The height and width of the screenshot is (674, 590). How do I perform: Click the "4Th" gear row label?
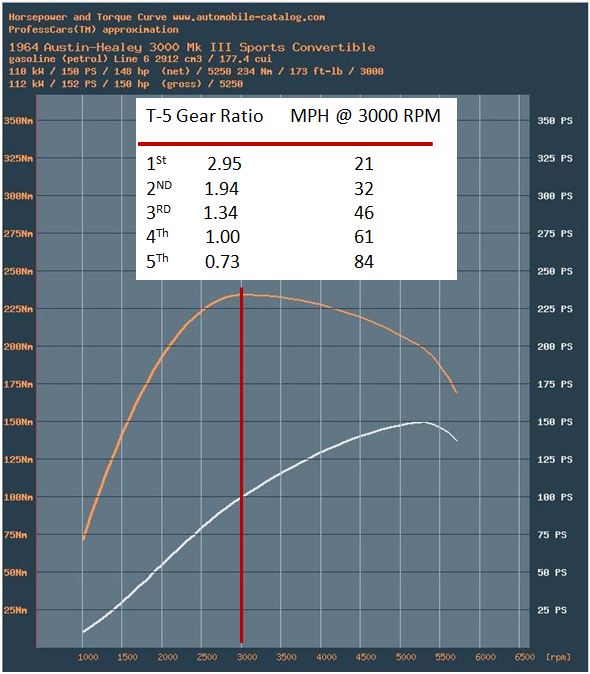click(x=157, y=236)
